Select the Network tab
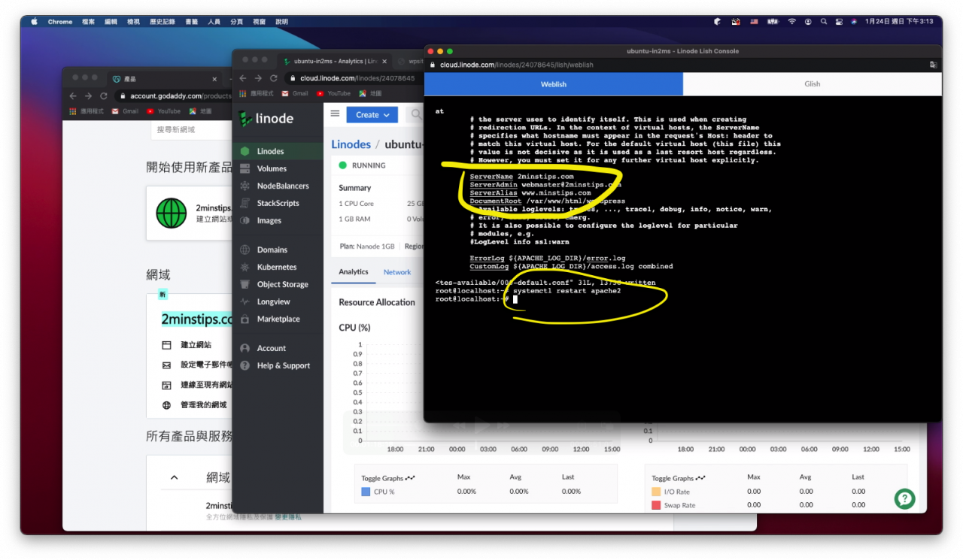963x560 pixels. [x=397, y=272]
